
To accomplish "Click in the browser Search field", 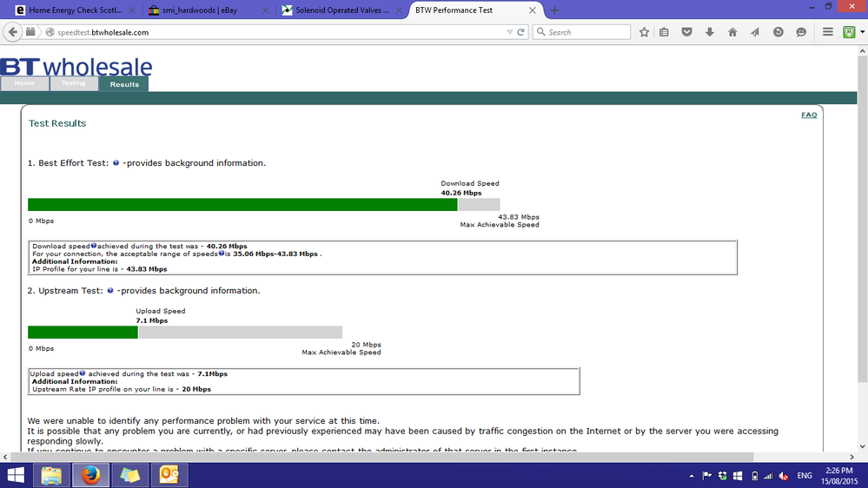I will point(582,32).
